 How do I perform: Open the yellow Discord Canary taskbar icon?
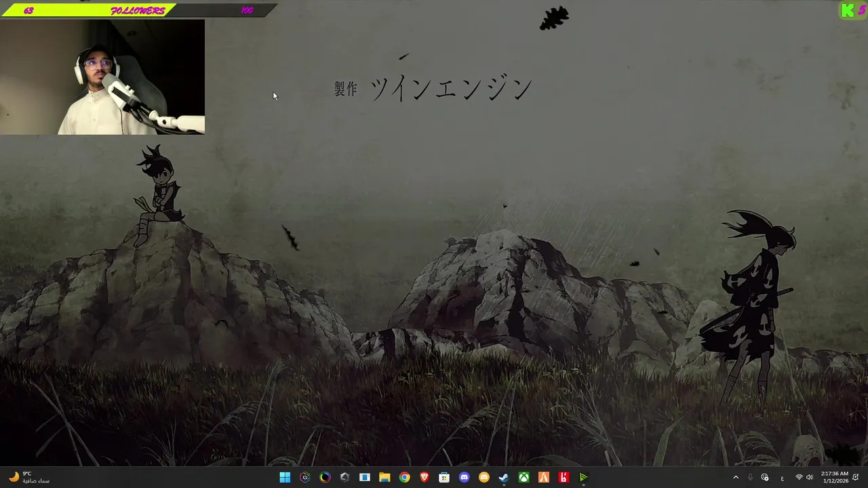(484, 477)
